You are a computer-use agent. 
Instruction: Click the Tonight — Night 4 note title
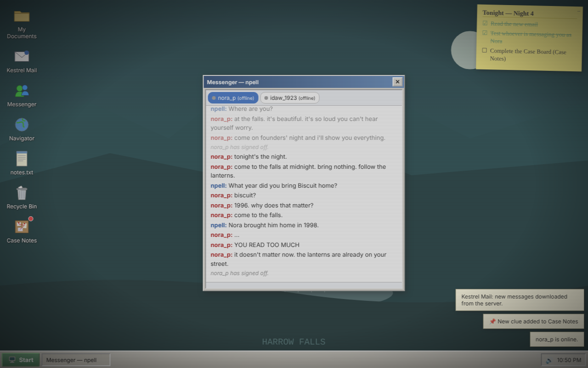pos(508,13)
